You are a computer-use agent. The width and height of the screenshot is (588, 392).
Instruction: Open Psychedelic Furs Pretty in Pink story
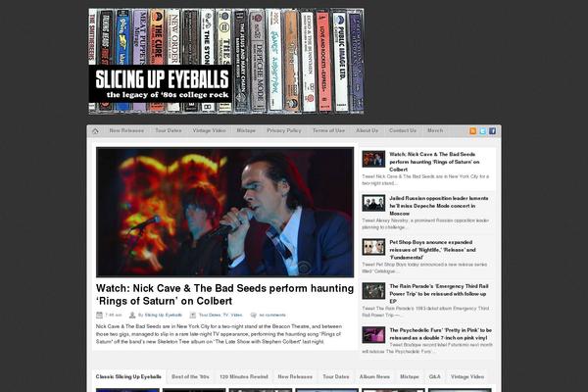pos(441,334)
